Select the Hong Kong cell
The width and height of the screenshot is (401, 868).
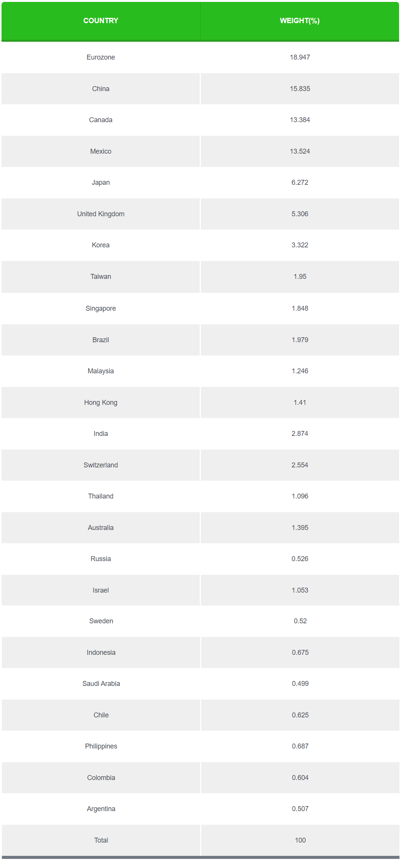point(101,403)
